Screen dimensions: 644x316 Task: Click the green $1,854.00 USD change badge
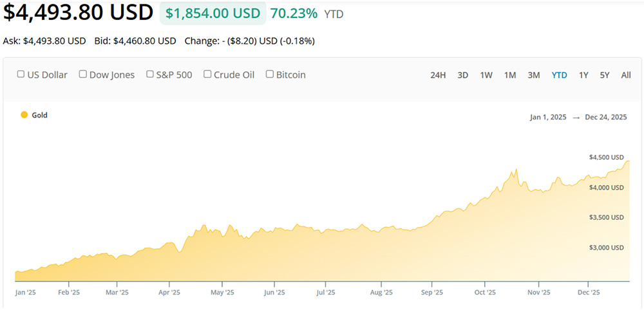tap(213, 13)
